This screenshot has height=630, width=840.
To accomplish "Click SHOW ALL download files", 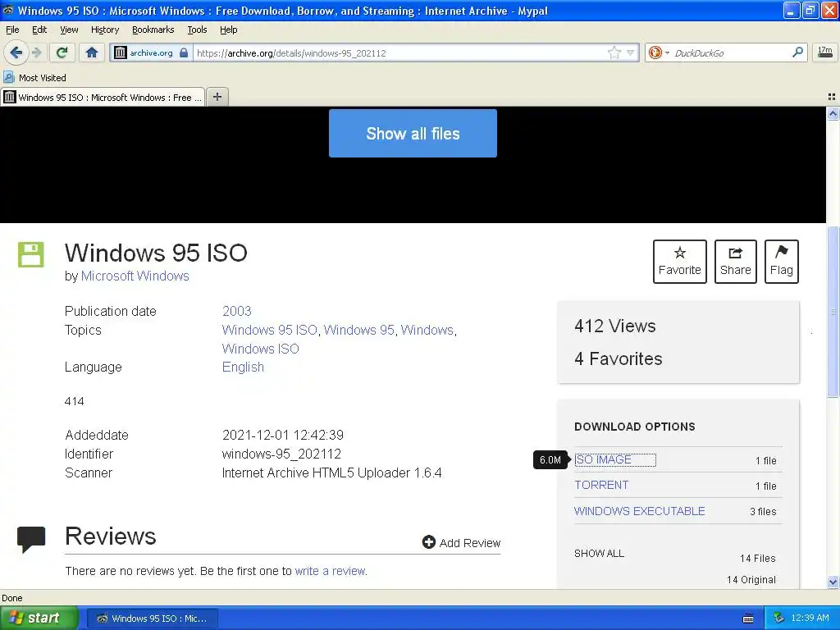I will pyautogui.click(x=599, y=554).
